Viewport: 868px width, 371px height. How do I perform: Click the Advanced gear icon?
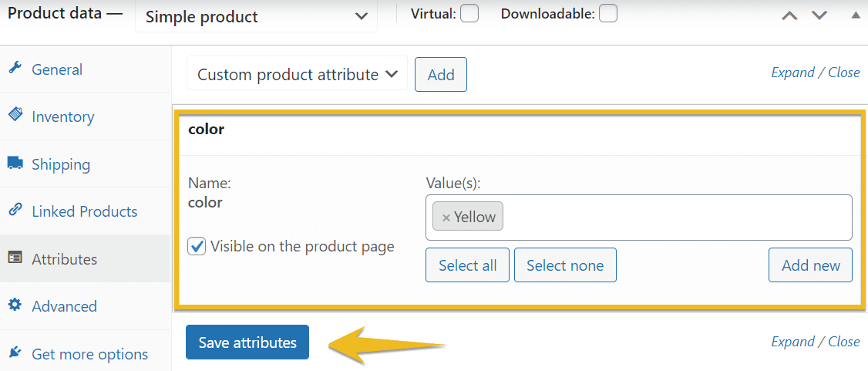(x=15, y=305)
